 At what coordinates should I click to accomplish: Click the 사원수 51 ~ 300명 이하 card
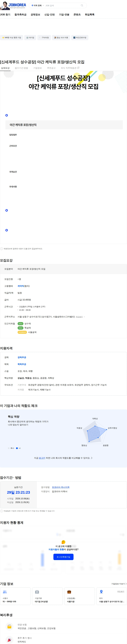coord(15,596)
